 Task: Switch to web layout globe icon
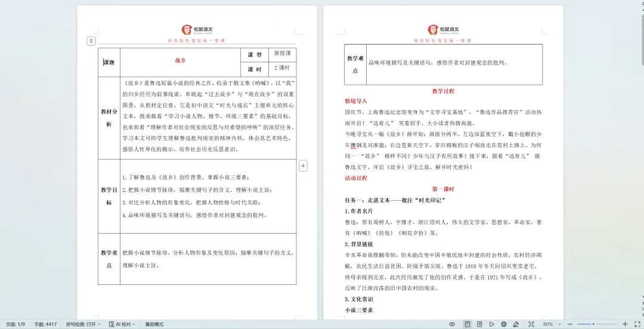503,324
